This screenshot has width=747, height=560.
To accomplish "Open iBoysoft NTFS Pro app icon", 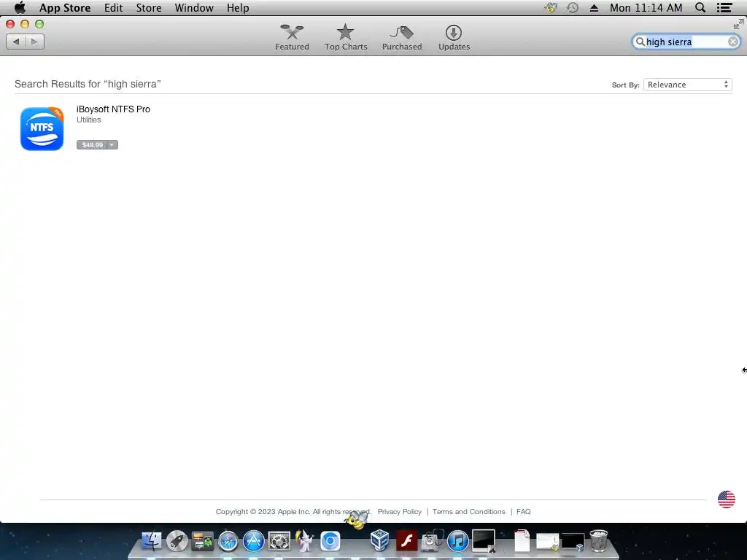I will pos(42,128).
